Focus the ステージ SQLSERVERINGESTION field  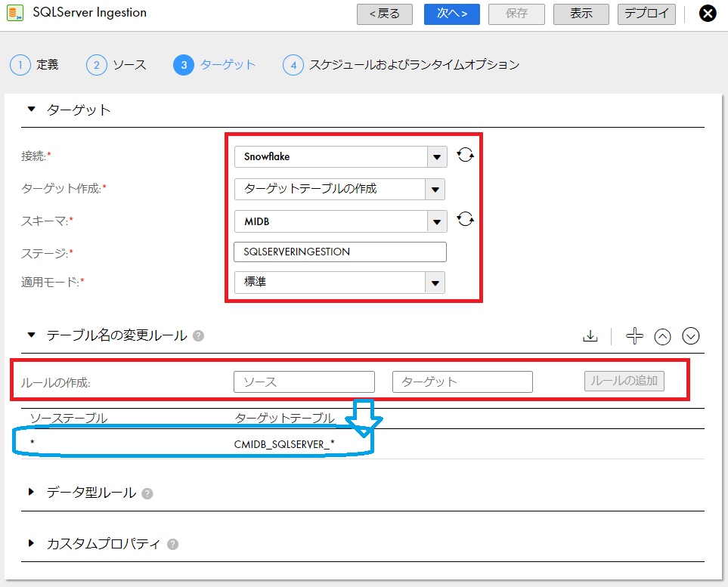click(340, 252)
